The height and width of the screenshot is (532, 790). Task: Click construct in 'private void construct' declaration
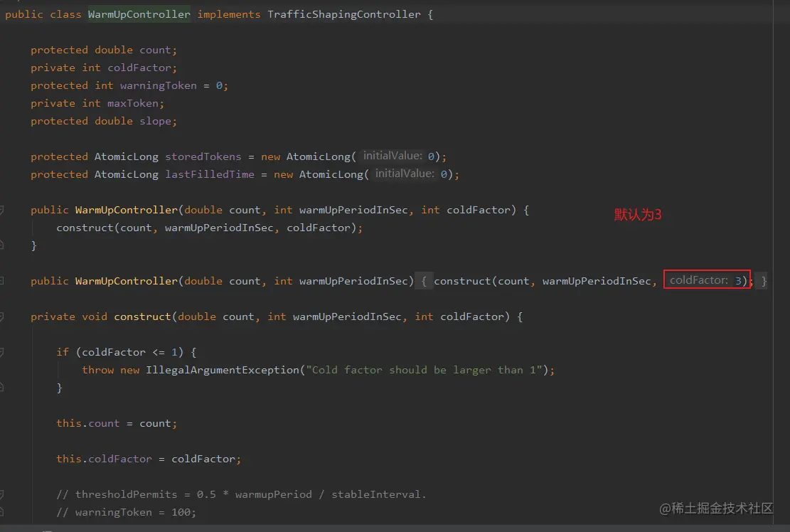143,316
